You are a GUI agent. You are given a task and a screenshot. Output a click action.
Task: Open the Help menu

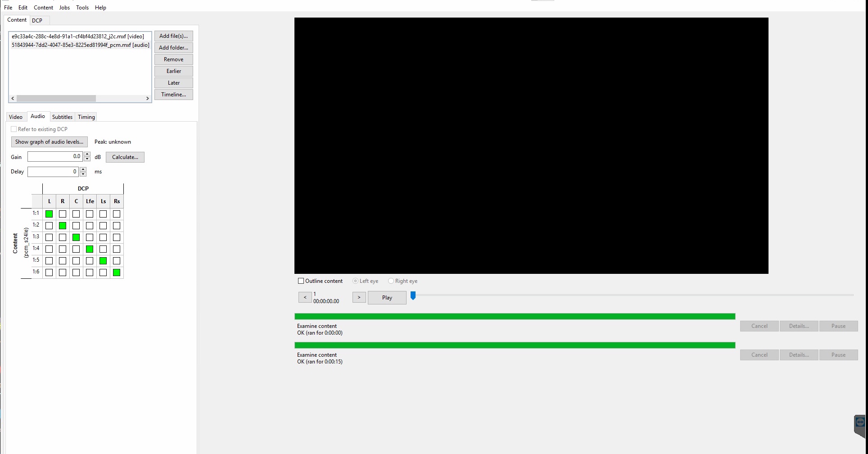coord(100,8)
